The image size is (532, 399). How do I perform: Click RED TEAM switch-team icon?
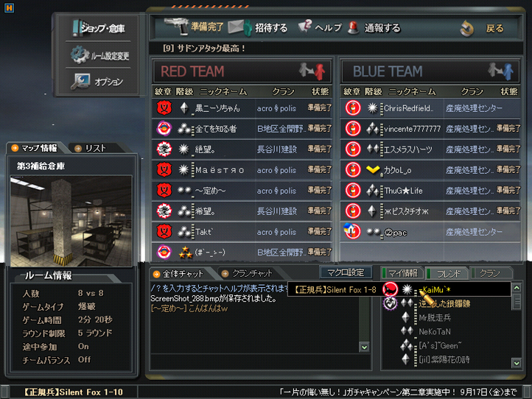312,71
